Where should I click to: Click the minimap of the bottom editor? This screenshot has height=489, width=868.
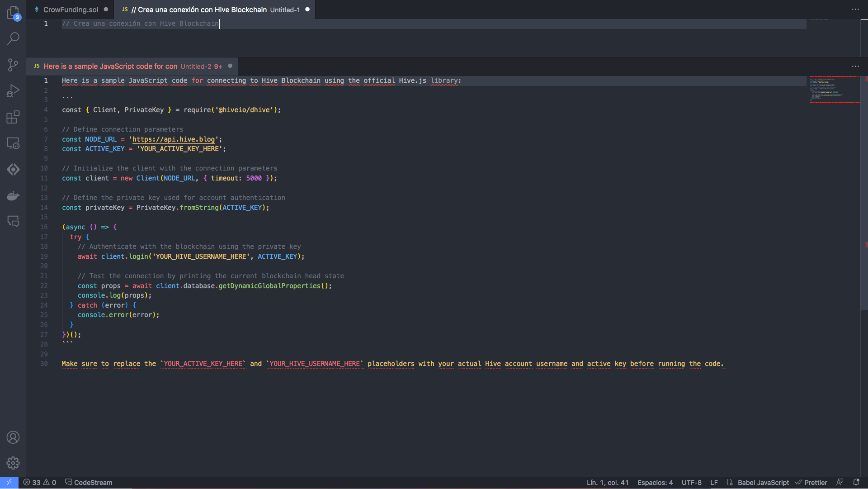point(835,90)
